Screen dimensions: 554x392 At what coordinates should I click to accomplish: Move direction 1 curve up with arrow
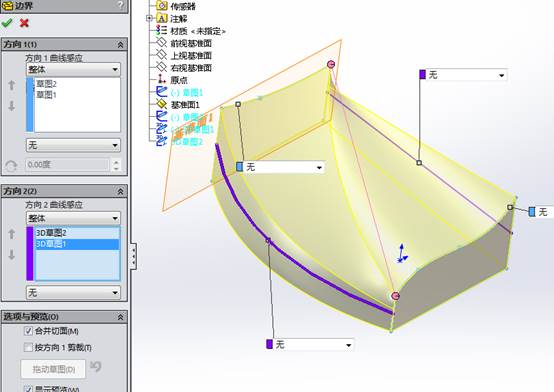click(x=12, y=85)
